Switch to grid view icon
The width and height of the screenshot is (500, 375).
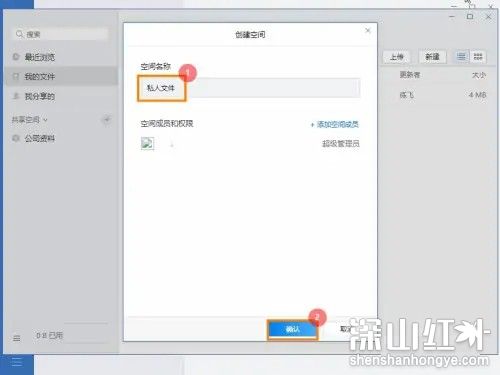478,57
